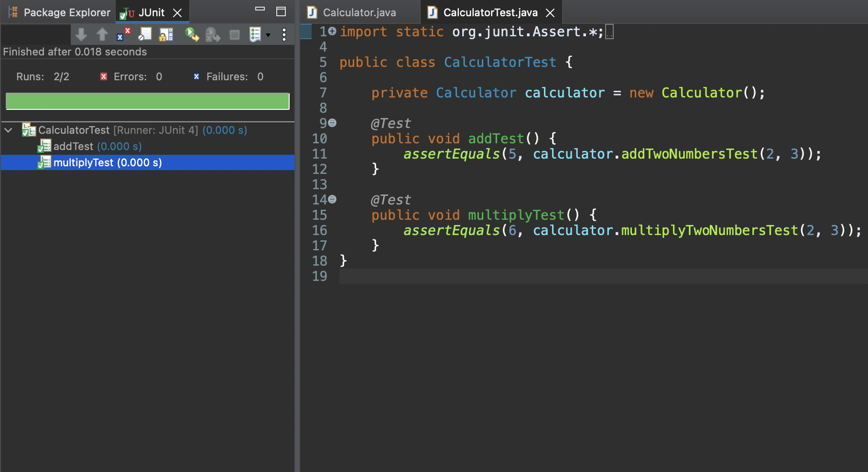868x472 pixels.
Task: Collapse multiplyTest method fold at line 14
Action: 332,199
